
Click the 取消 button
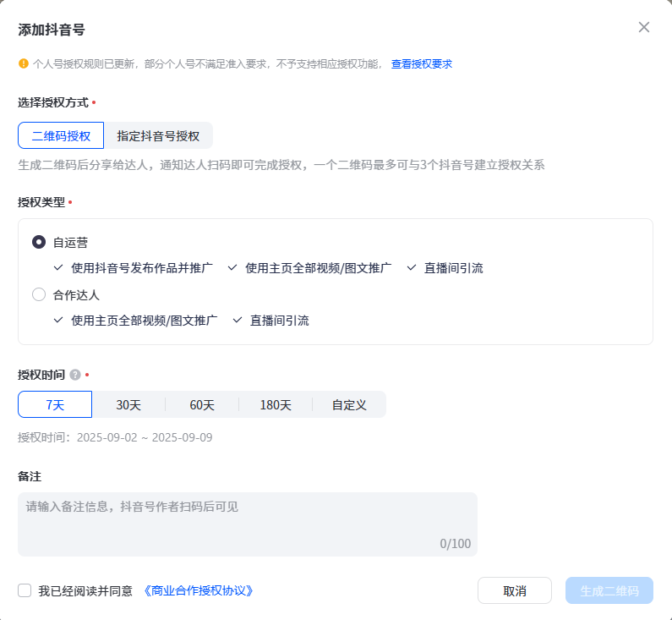click(x=514, y=590)
